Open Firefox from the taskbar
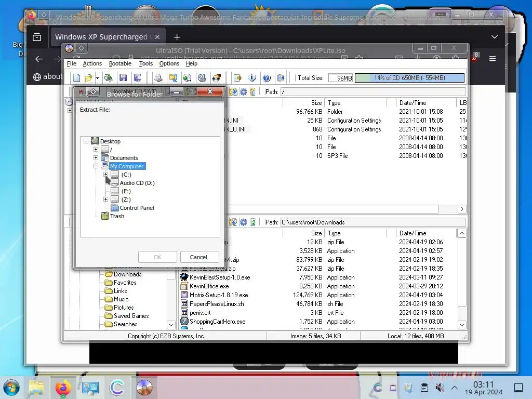The image size is (532, 399). pyautogui.click(x=63, y=388)
